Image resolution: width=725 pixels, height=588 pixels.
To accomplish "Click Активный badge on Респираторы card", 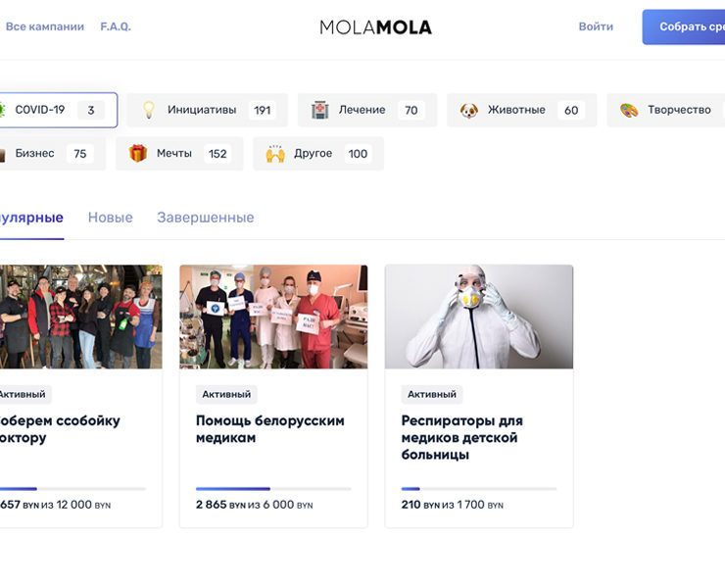I will point(432,394).
